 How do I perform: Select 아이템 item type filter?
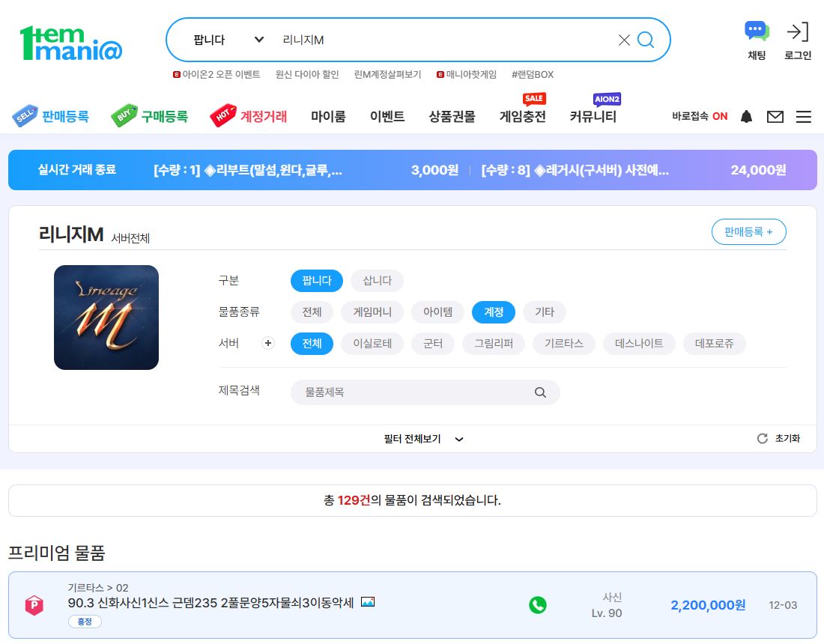pos(437,312)
